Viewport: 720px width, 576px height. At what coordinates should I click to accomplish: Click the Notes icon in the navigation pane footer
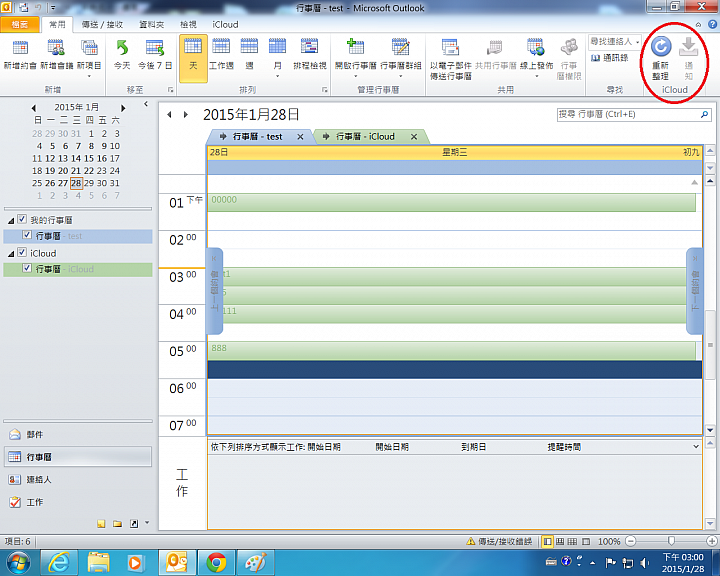101,524
